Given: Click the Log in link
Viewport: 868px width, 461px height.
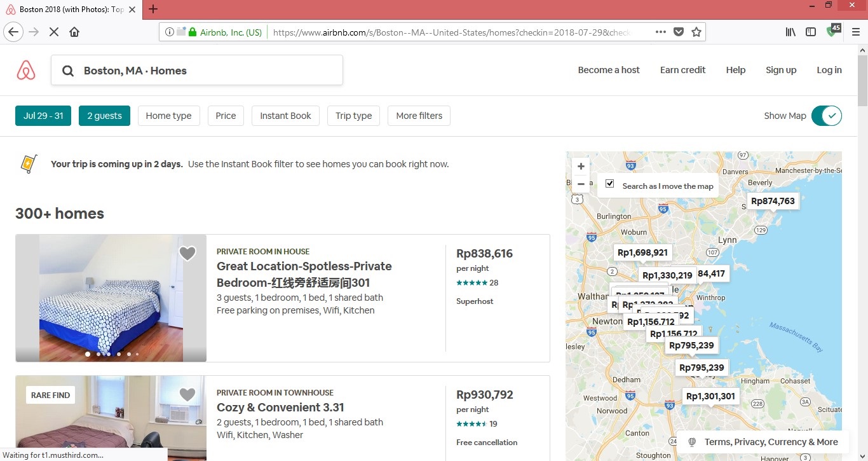Looking at the screenshot, I should click(829, 70).
